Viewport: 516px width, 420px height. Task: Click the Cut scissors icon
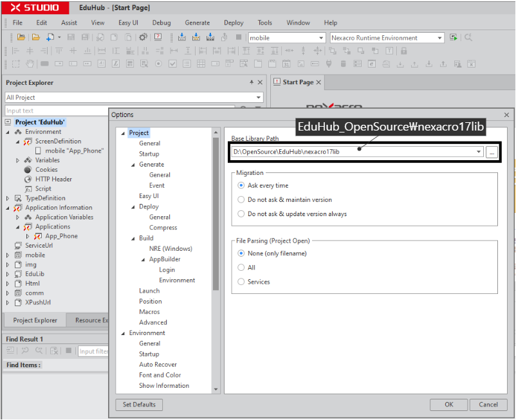(100, 37)
